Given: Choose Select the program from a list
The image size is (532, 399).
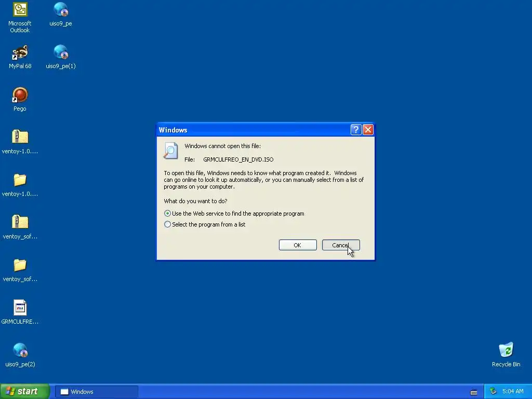Looking at the screenshot, I should point(205,224).
